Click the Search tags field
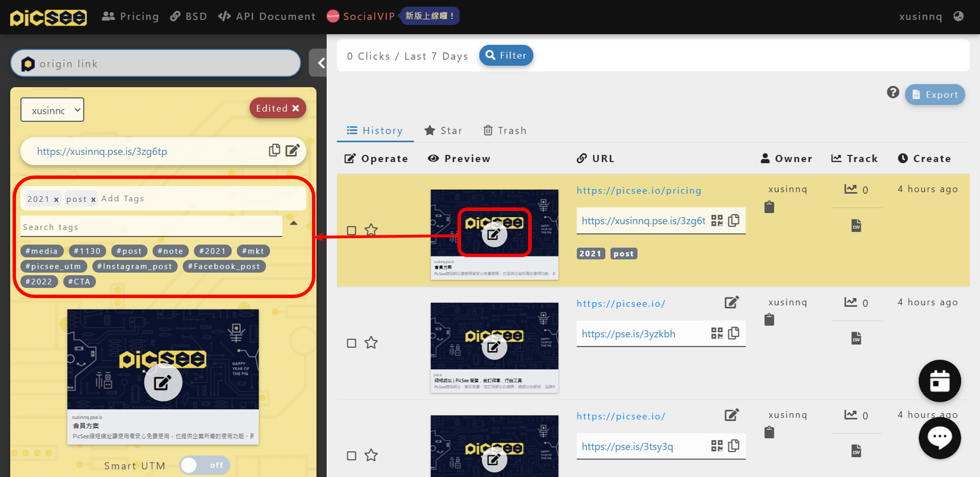 coord(151,226)
